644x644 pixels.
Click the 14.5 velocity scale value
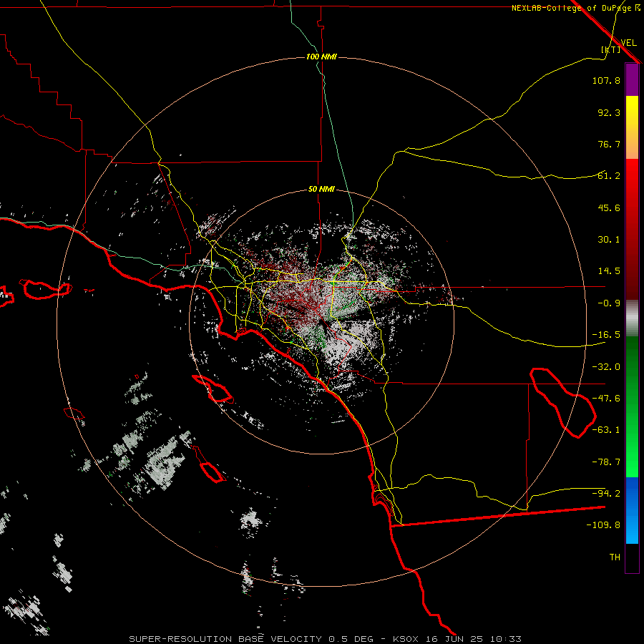[x=609, y=271]
